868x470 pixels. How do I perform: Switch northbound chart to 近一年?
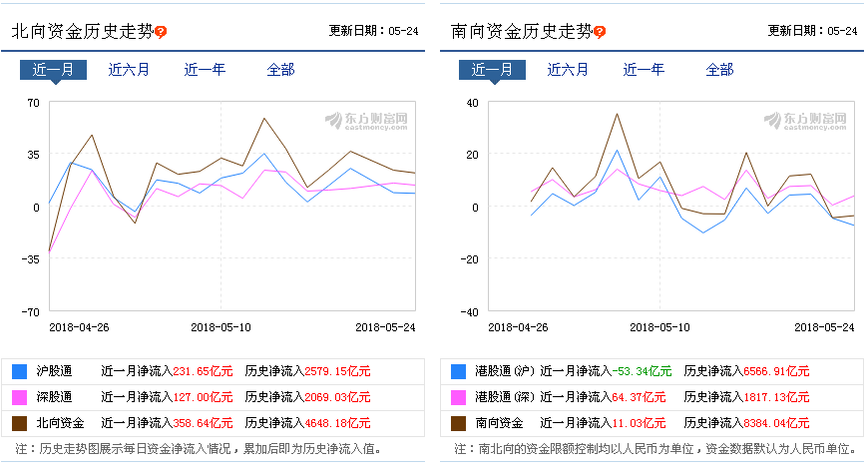pos(205,70)
